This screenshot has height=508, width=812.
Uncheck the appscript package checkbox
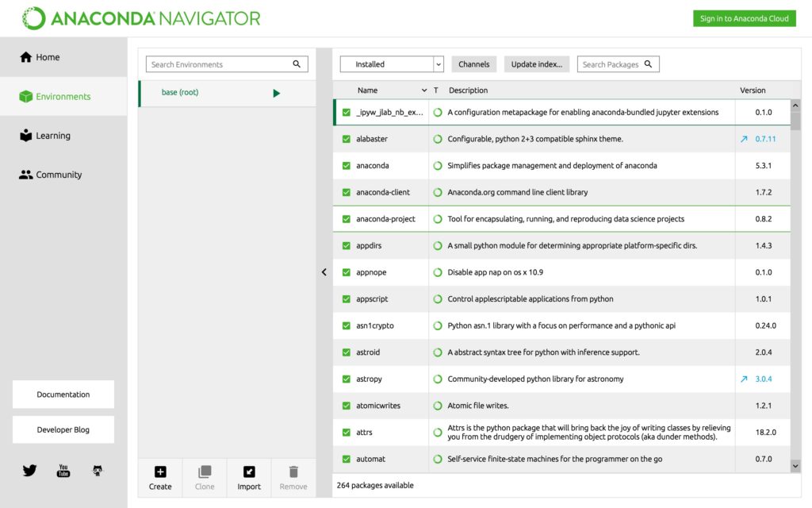click(x=347, y=299)
